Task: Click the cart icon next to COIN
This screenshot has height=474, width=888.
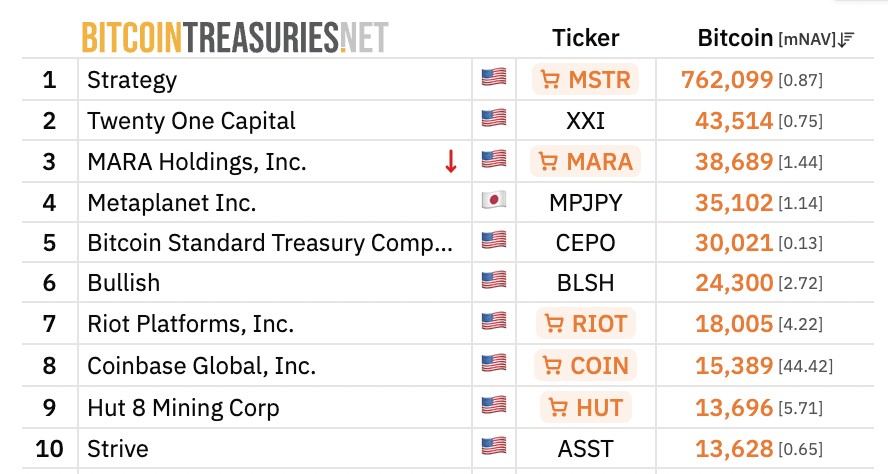Action: (550, 365)
